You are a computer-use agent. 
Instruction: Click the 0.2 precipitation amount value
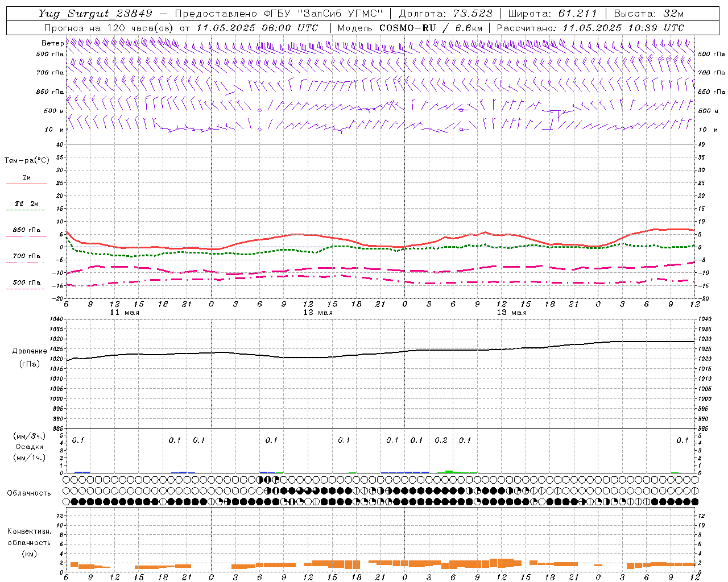click(441, 440)
